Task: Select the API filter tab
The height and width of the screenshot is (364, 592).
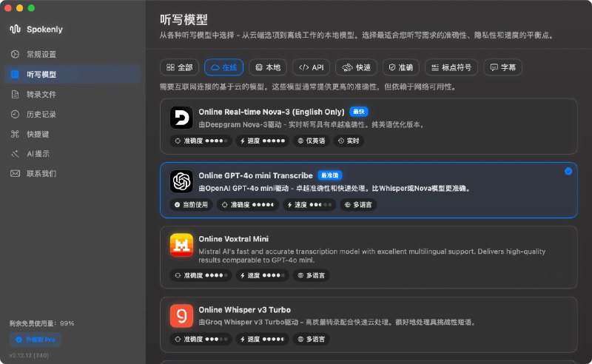Action: [x=311, y=67]
